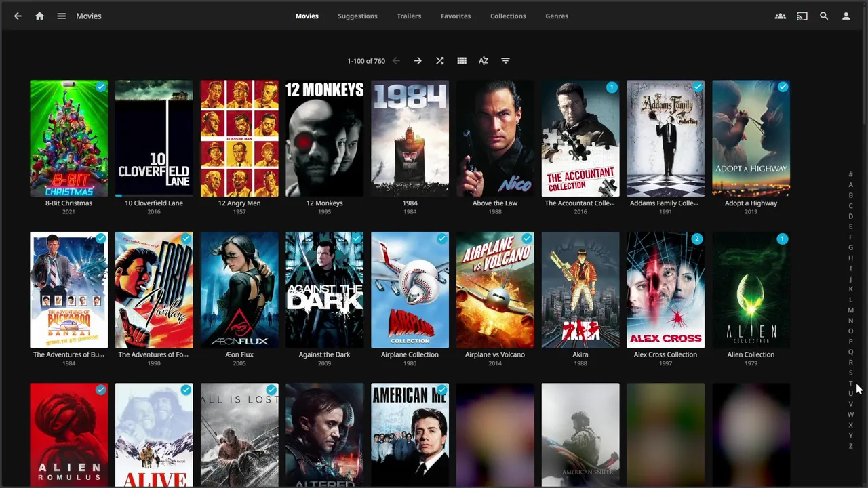
Task: Click the 'Against the Dark' title link
Action: [324, 354]
